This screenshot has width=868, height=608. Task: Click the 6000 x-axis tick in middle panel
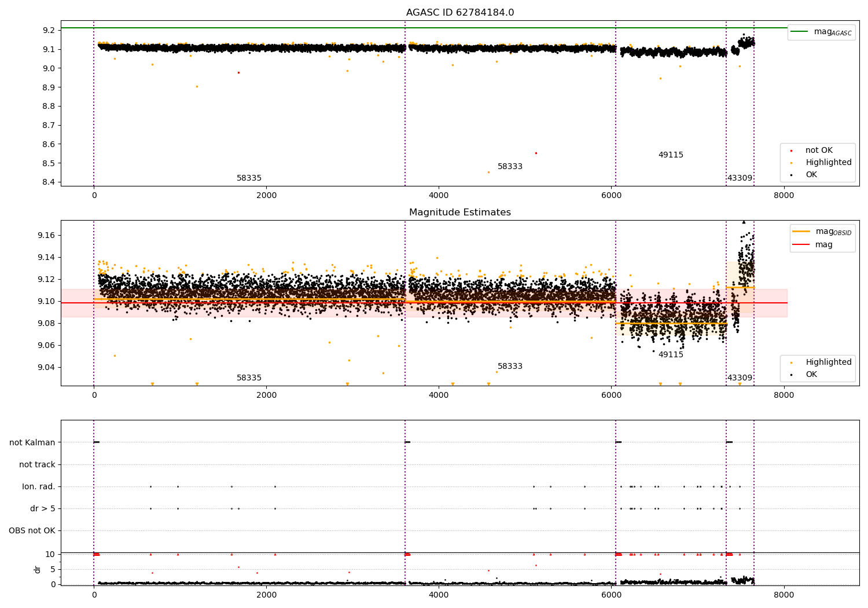click(x=611, y=395)
